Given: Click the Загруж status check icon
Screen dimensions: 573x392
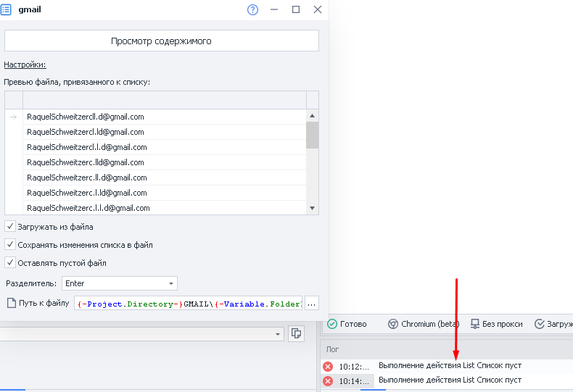Looking at the screenshot, I should click(x=540, y=324).
